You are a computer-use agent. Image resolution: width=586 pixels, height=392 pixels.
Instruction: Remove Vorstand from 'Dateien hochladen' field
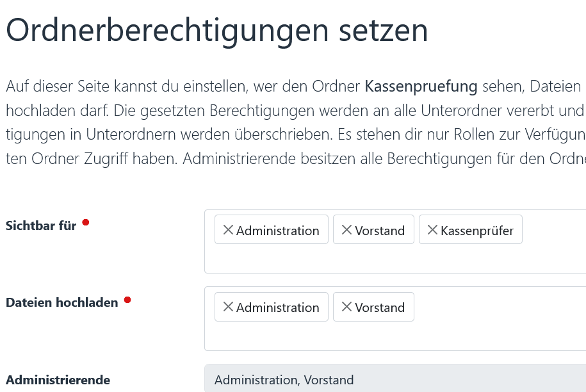point(346,306)
